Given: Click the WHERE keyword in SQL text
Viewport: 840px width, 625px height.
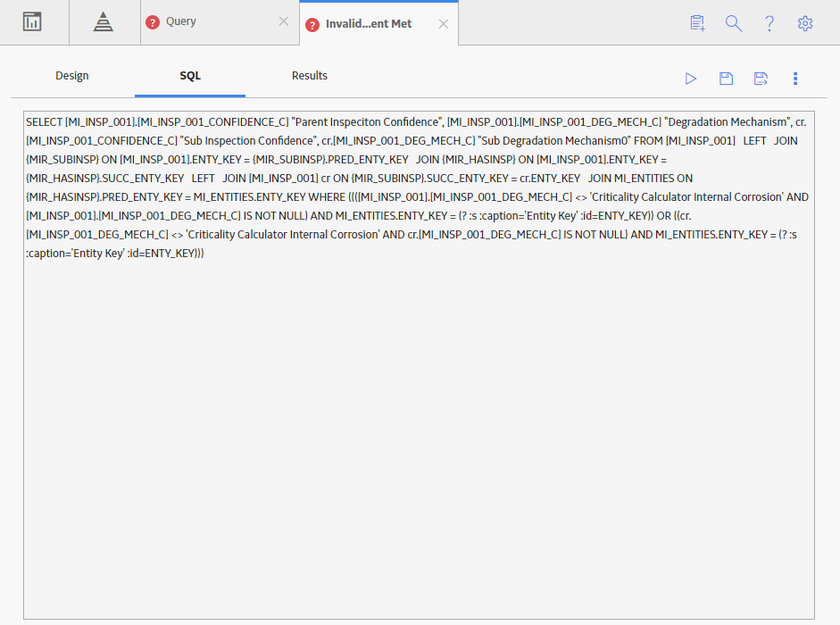Looking at the screenshot, I should [x=327, y=197].
